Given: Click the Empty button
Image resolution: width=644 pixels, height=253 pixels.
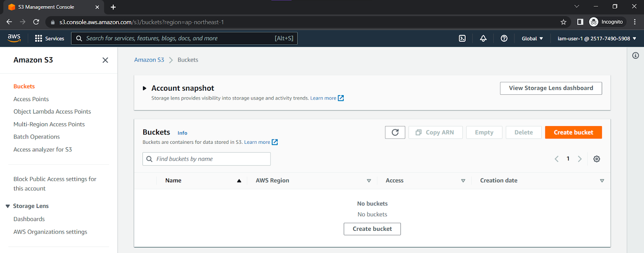Looking at the screenshot, I should pos(484,132).
